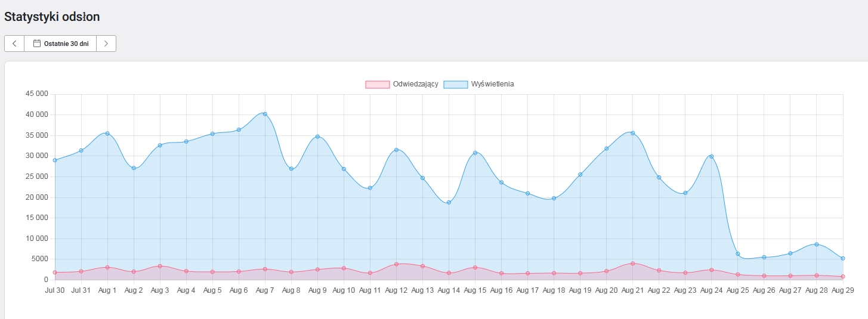Select the Wyświetlenia data point on Jul 30
Screen dimensions: 868x319
point(55,160)
